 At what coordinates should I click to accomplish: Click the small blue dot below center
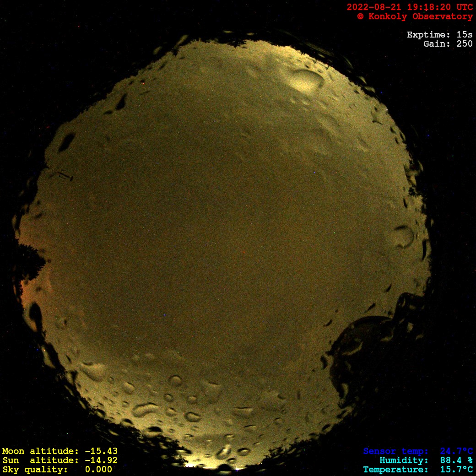[x=164, y=315]
